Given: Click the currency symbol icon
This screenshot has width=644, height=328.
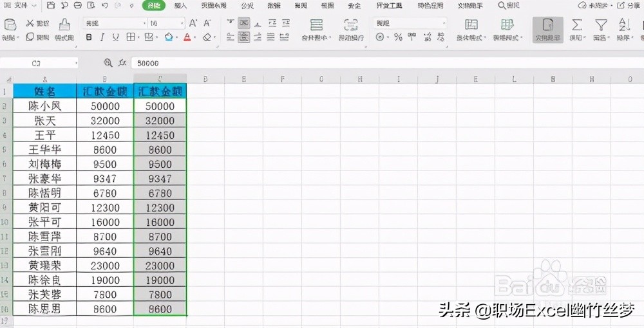Looking at the screenshot, I should point(380,37).
